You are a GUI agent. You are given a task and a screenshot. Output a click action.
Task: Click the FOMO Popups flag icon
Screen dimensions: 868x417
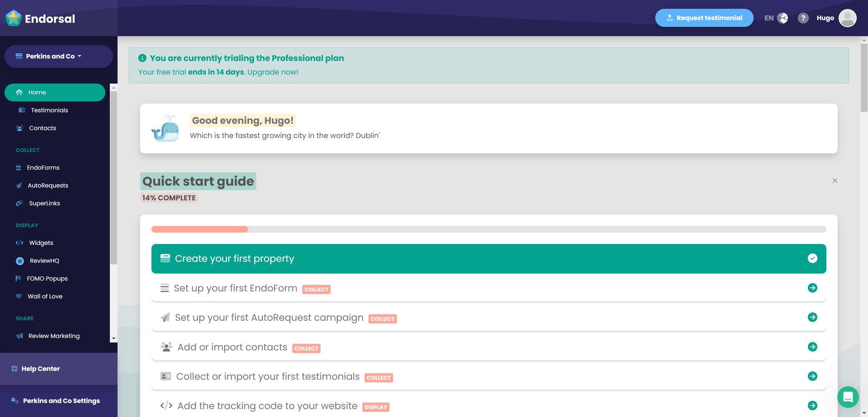pyautogui.click(x=18, y=278)
